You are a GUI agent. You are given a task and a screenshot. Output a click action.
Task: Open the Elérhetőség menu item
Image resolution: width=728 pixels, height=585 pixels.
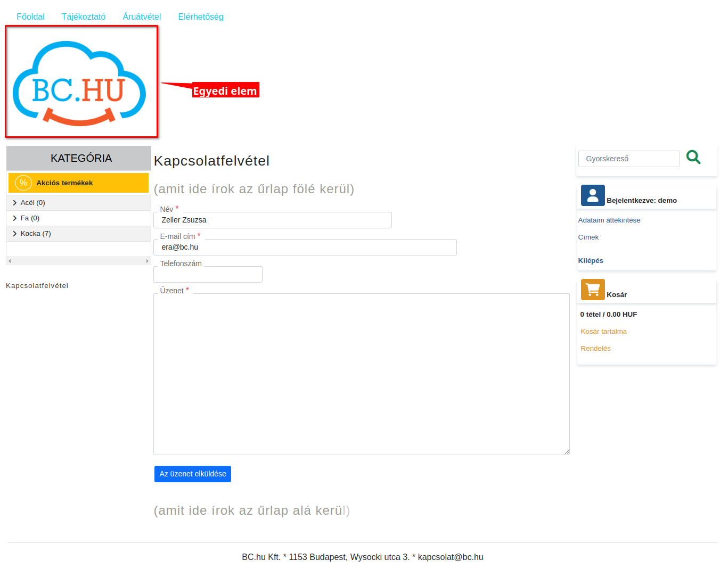click(x=201, y=17)
